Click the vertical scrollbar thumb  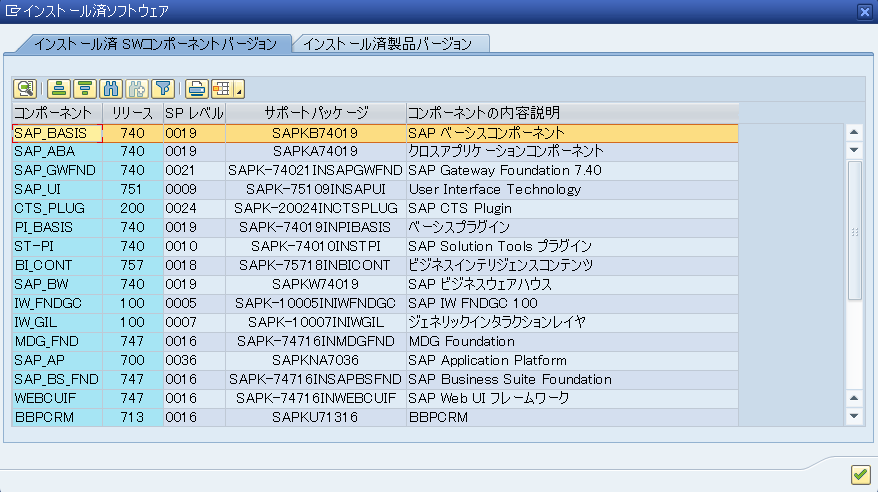click(x=854, y=231)
